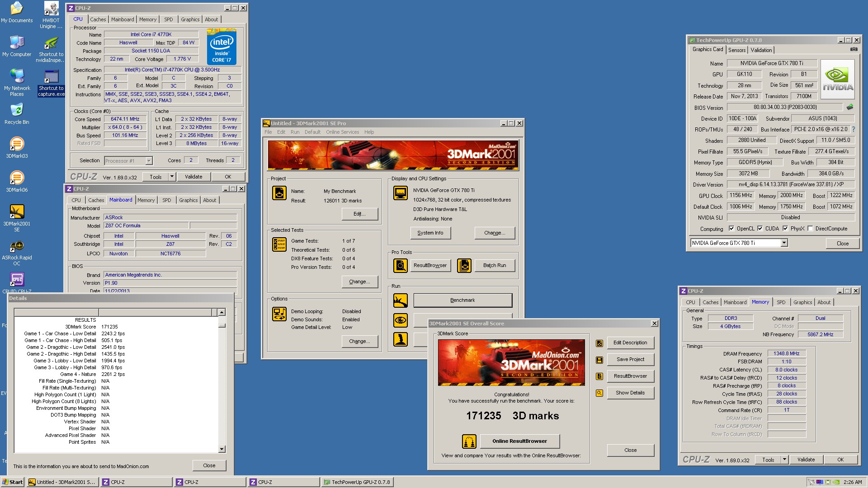This screenshot has width=868, height=488.
Task: Click scroll down arrow in Details list
Action: [222, 449]
